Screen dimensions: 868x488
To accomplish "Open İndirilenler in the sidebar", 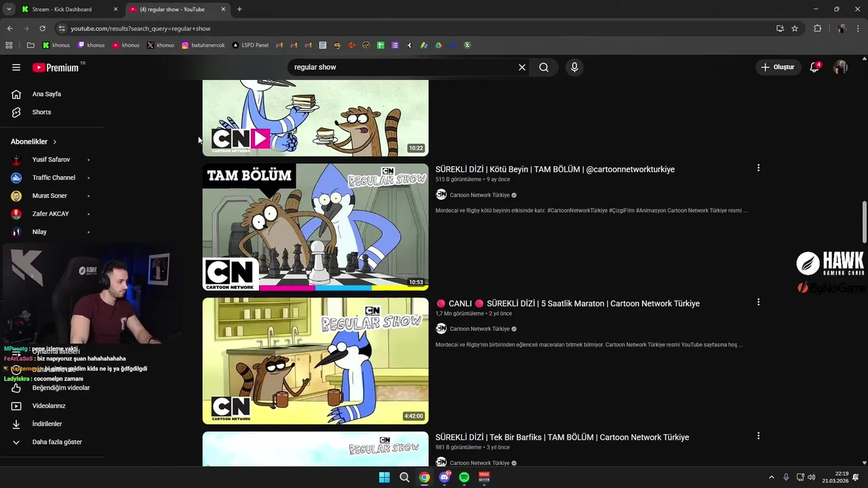I will pyautogui.click(x=47, y=424).
